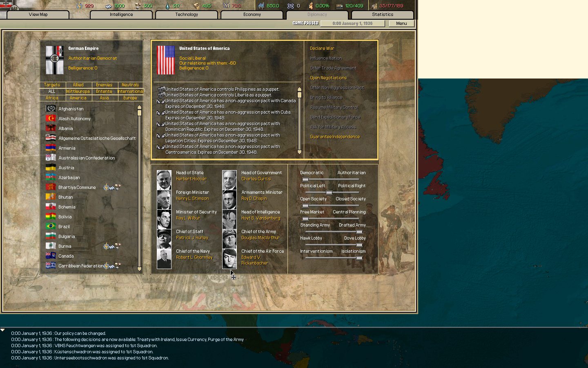This screenshot has height=368, width=588.
Task: Click the Bhartiya Commune status icons
Action: click(x=112, y=187)
